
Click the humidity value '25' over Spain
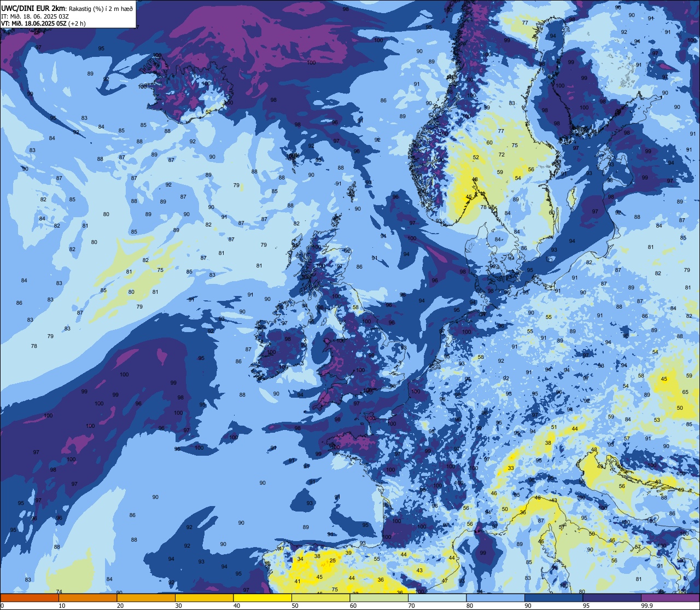[332, 561]
